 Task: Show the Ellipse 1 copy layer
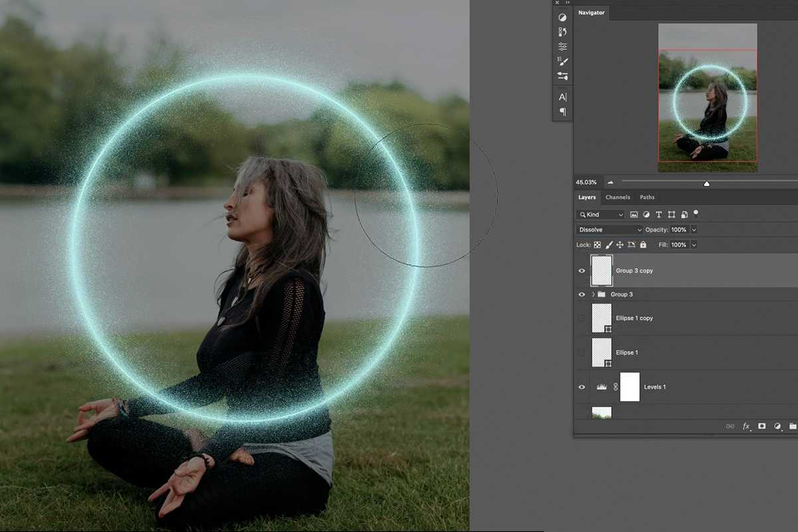pyautogui.click(x=582, y=319)
